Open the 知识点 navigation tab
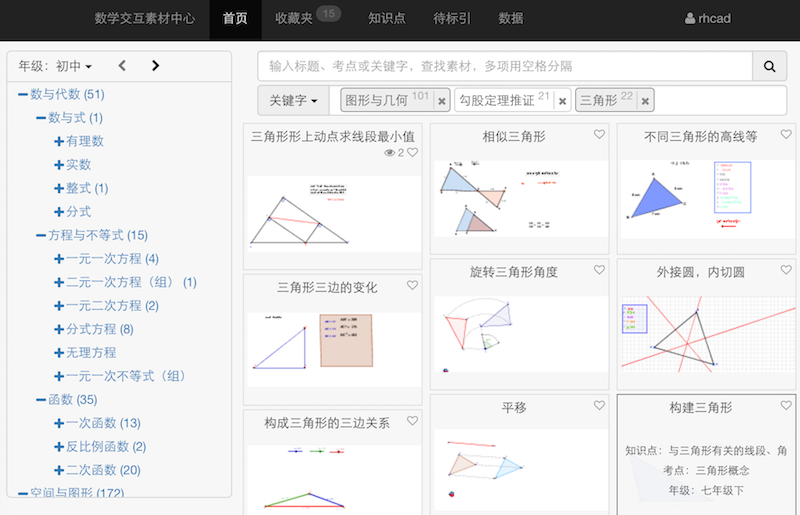This screenshot has height=515, width=800. point(386,18)
